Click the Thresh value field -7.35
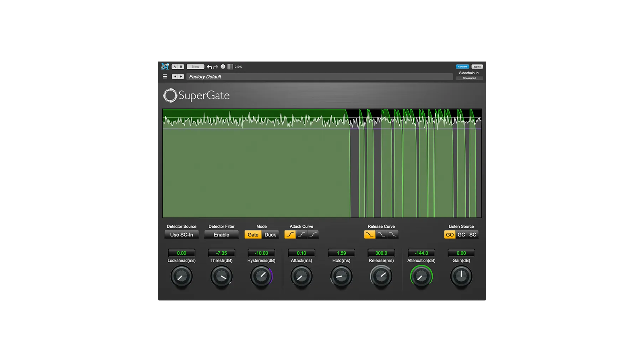This screenshot has width=644, height=362. point(221,253)
